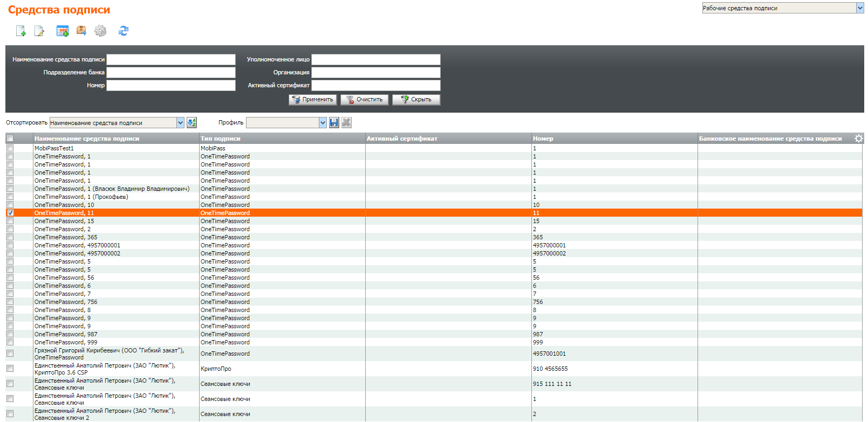
Task: Select row OneTimePassword, 7
Action: 434,294
